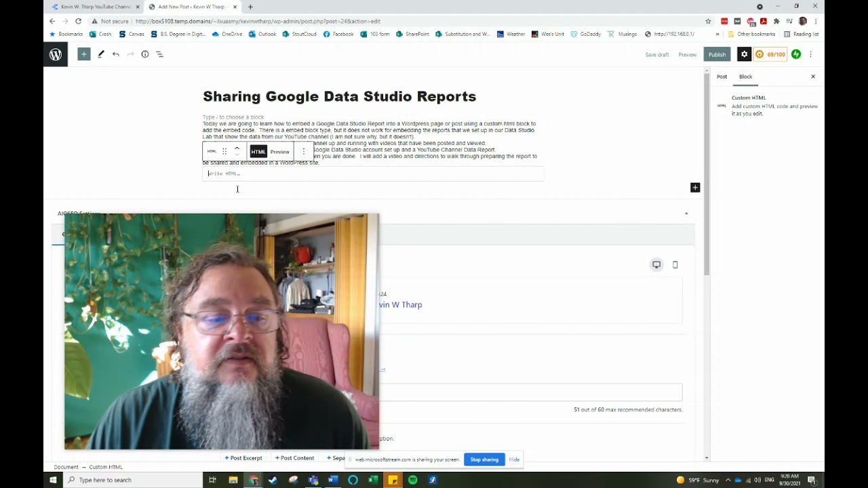Select the Tools pencil icon
This screenshot has height=488, width=868.
(100, 54)
